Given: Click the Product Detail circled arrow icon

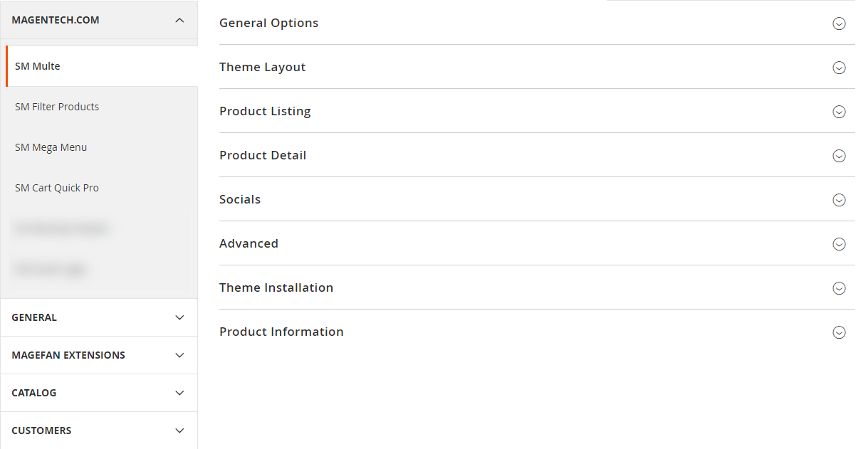Looking at the screenshot, I should coord(839,156).
